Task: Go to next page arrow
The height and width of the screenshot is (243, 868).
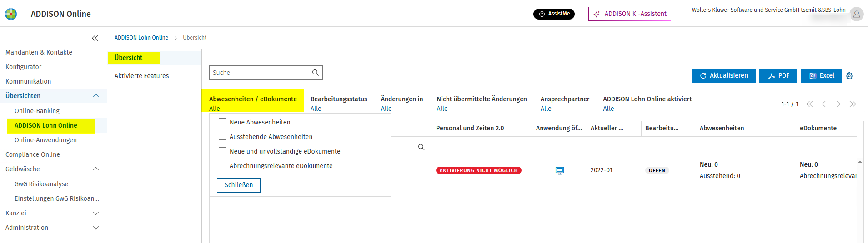Action: click(838, 104)
